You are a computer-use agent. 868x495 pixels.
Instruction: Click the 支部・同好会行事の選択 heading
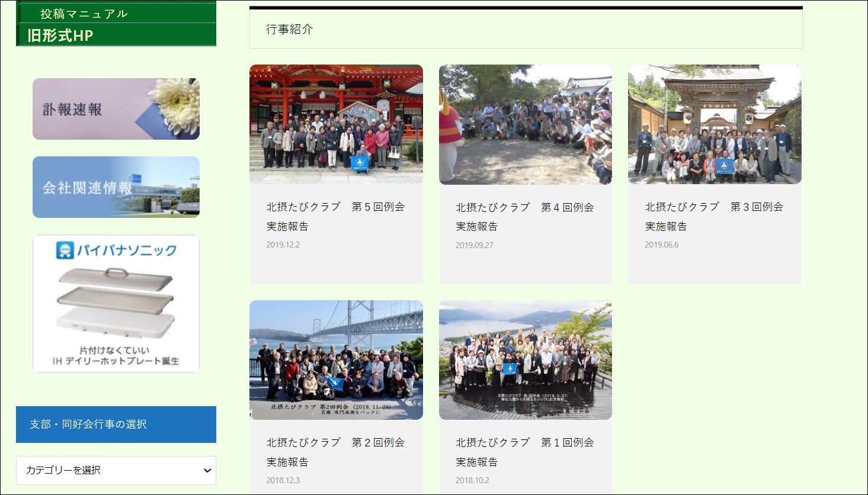tap(88, 424)
